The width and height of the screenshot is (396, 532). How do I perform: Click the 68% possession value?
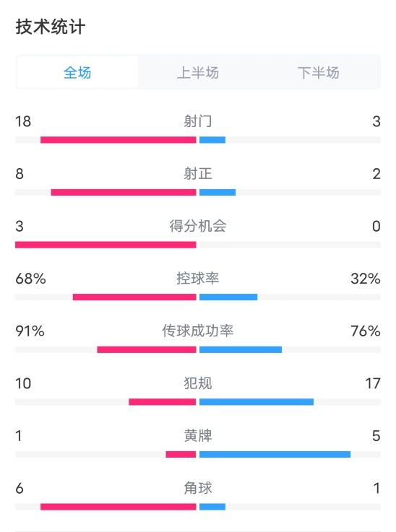point(30,279)
